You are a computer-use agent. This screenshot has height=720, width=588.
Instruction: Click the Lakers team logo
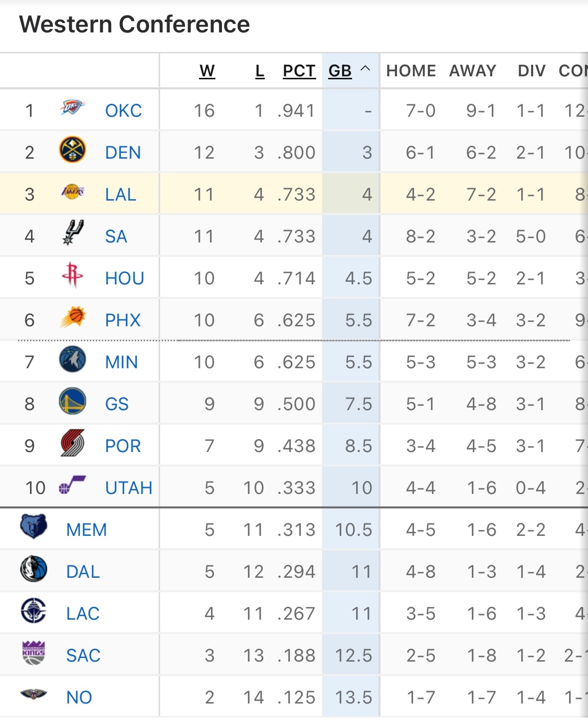click(72, 192)
